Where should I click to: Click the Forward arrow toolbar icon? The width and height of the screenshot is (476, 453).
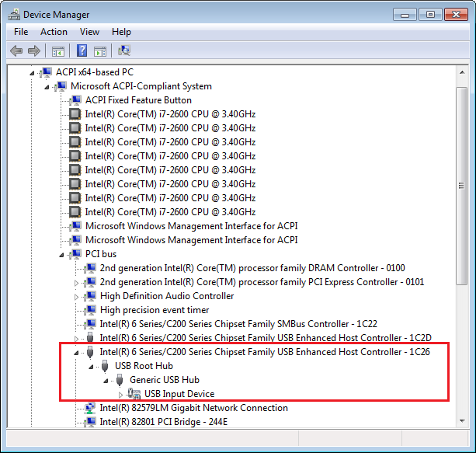33,51
